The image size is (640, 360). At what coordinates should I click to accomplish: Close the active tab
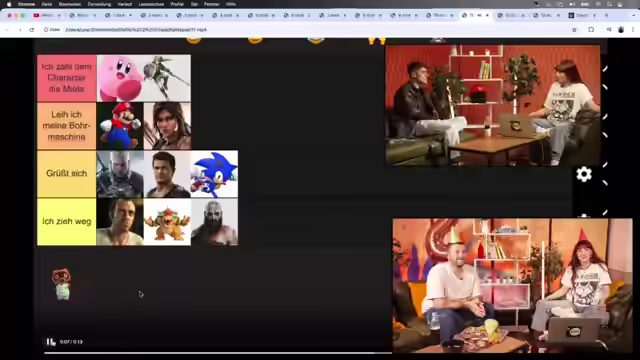tap(487, 15)
